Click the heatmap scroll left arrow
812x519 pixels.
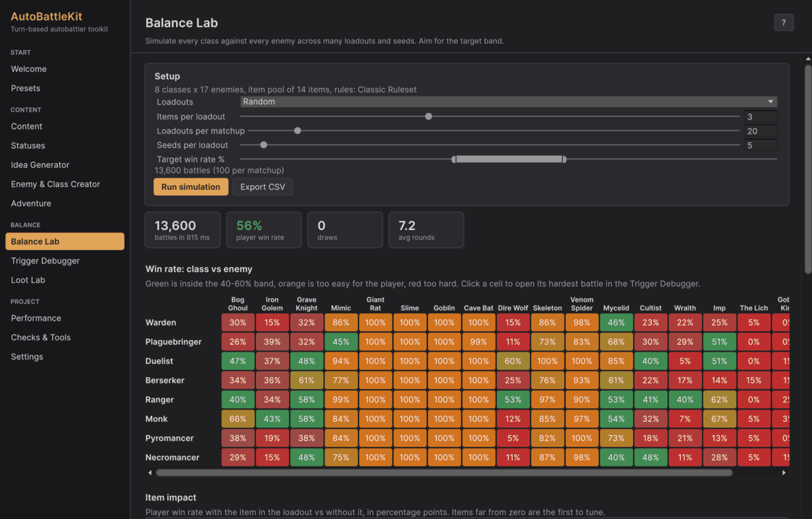150,472
